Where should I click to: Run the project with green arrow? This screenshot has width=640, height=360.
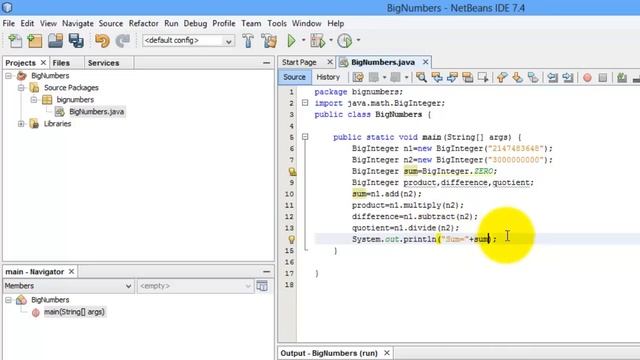click(291, 40)
